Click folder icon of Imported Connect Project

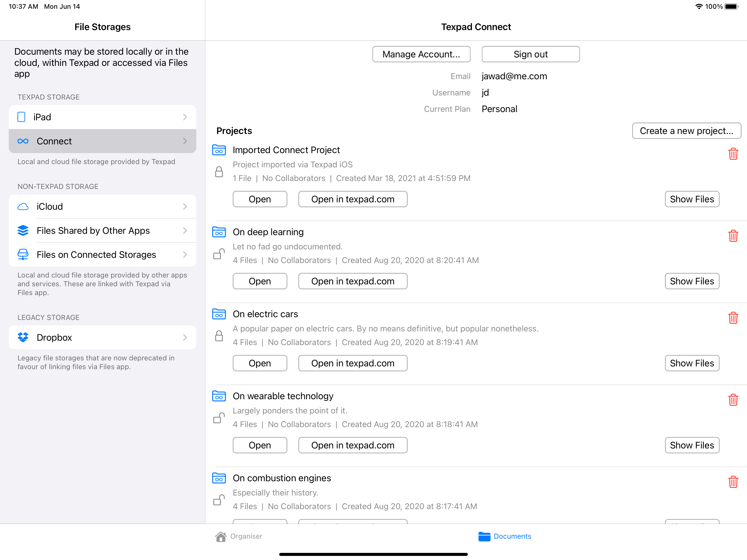[x=219, y=150]
